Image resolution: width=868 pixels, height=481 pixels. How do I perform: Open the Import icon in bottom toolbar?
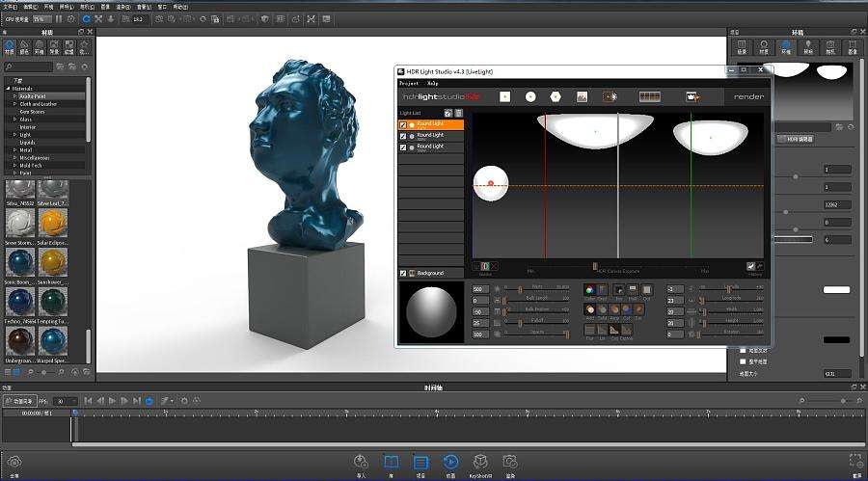click(360, 464)
